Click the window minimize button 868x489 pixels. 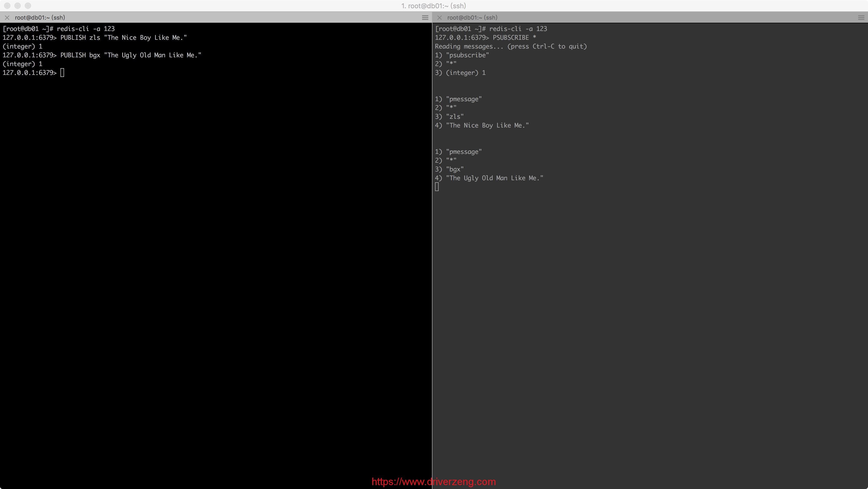point(18,6)
